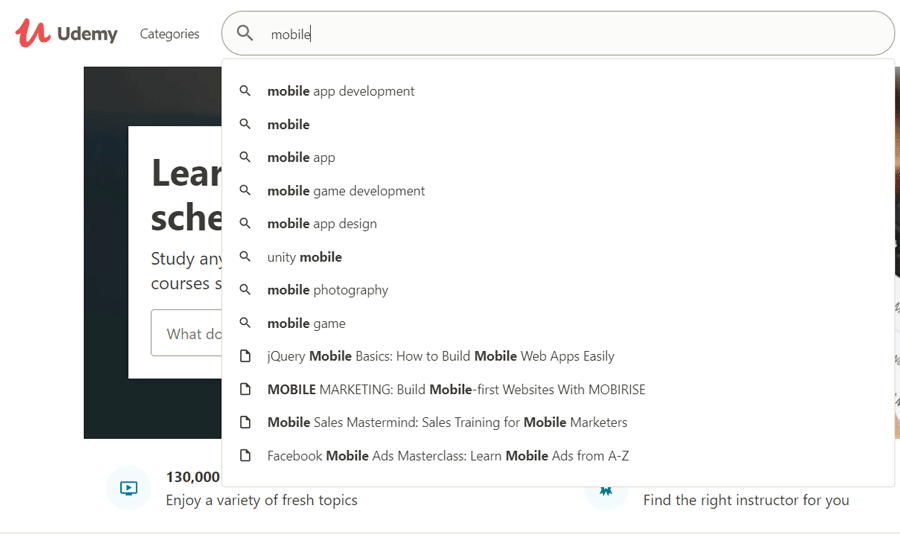Open 'jQuery Mobile Basics' course result
The image size is (900, 536).
click(558, 356)
